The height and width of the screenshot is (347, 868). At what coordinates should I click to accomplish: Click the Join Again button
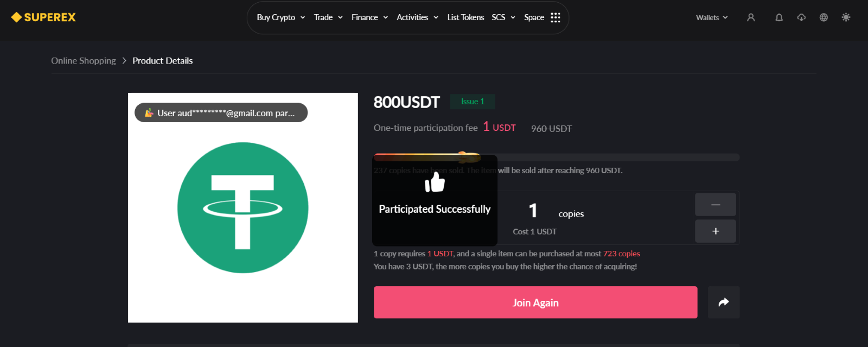coord(535,302)
